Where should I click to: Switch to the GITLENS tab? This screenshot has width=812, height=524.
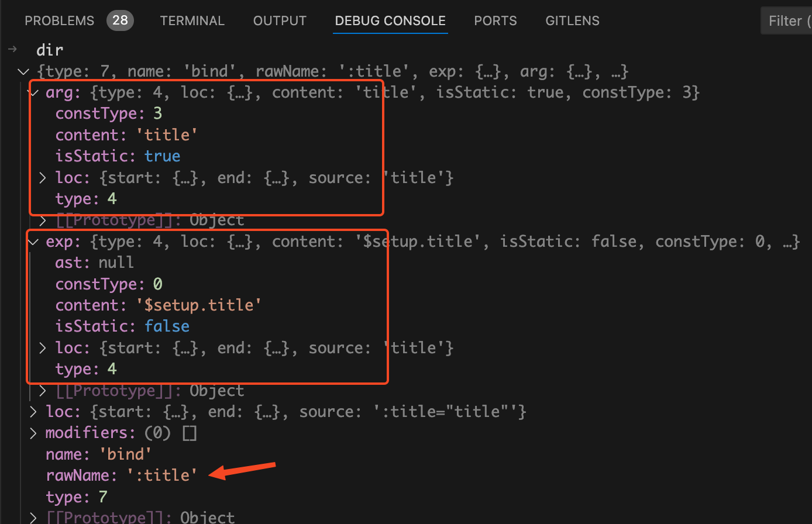tap(572, 21)
